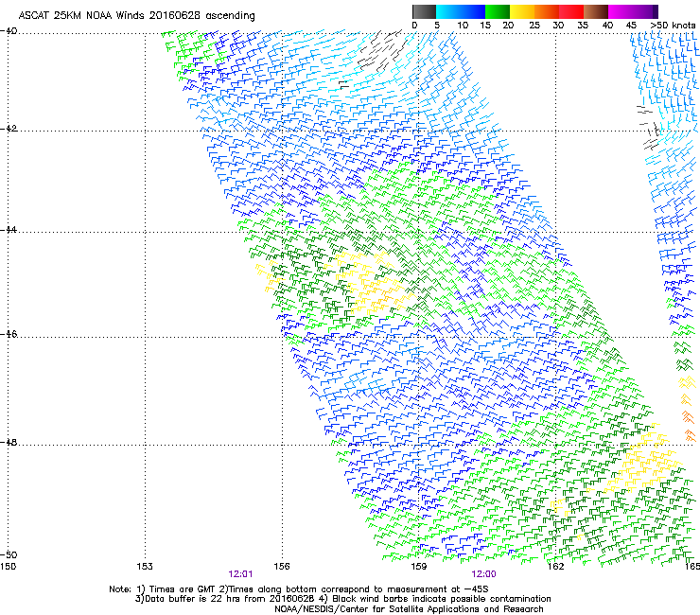Click the ASCAT 25KM NOAA Winds title
The width and height of the screenshot is (700, 615).
tap(136, 16)
